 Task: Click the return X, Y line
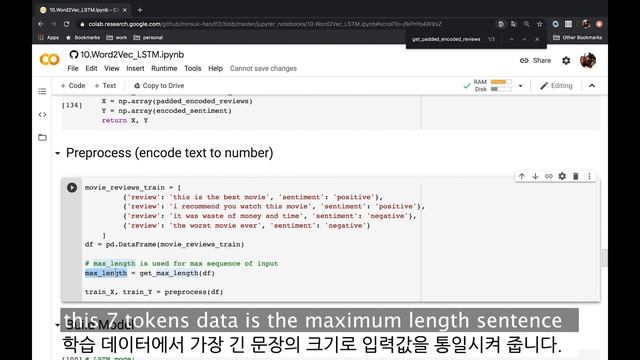click(x=125, y=120)
